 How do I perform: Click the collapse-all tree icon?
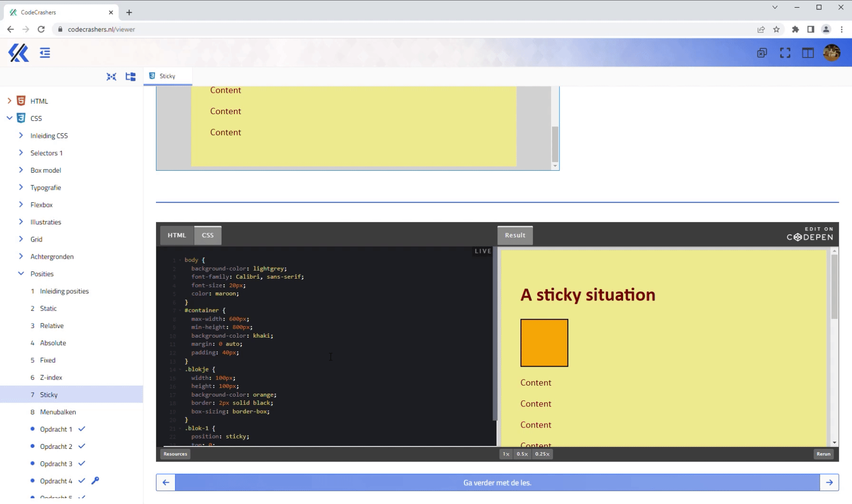click(x=111, y=77)
